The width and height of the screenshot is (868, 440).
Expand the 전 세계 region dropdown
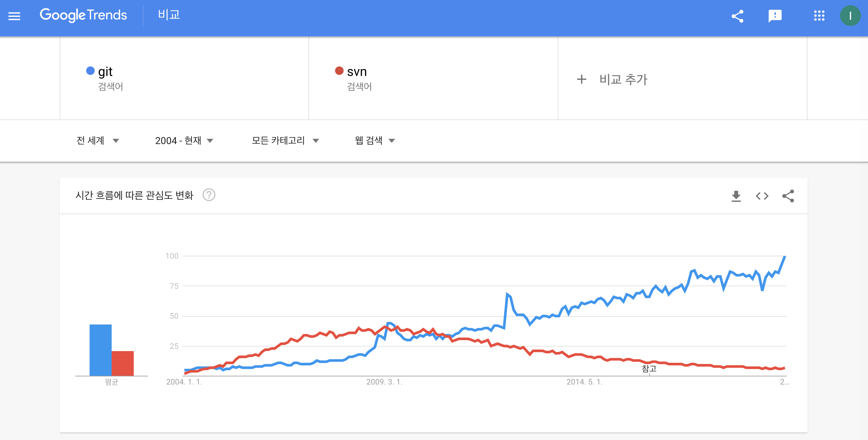pyautogui.click(x=98, y=141)
